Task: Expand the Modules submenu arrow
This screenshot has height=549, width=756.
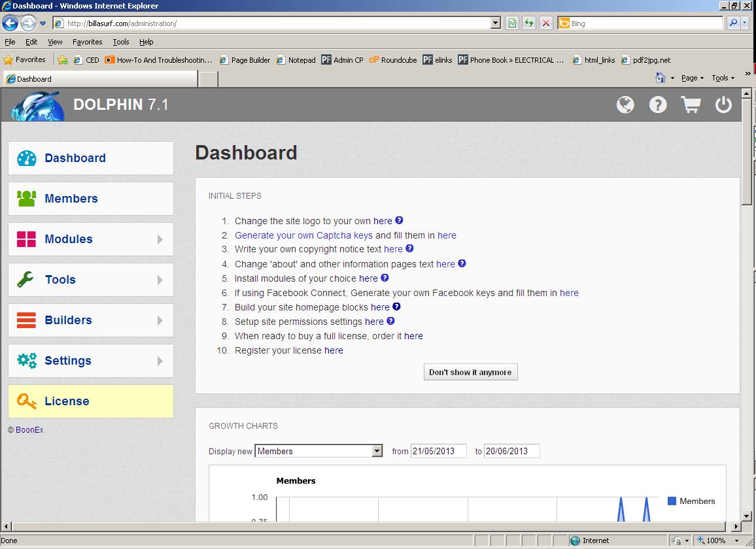Action: pyautogui.click(x=160, y=240)
